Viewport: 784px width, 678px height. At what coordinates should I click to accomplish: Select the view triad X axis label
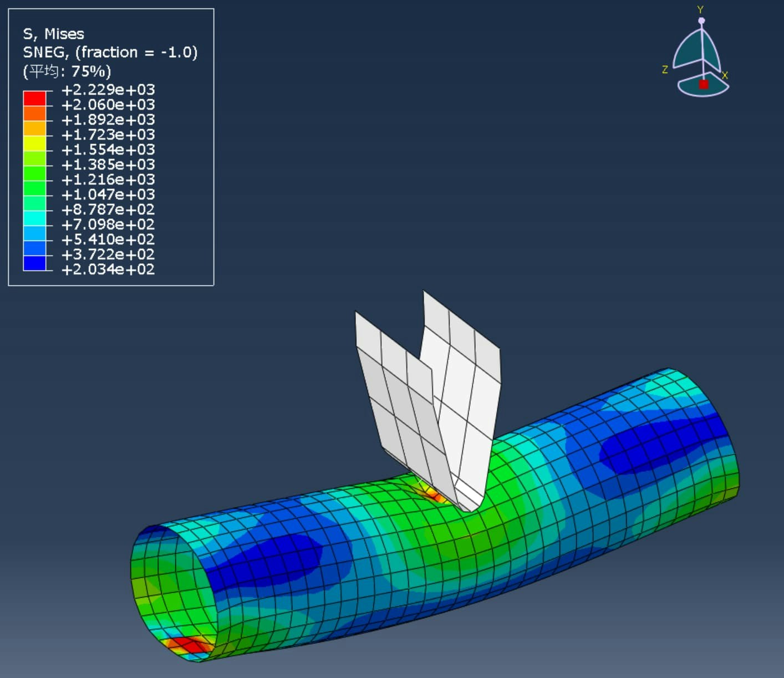pyautogui.click(x=725, y=75)
